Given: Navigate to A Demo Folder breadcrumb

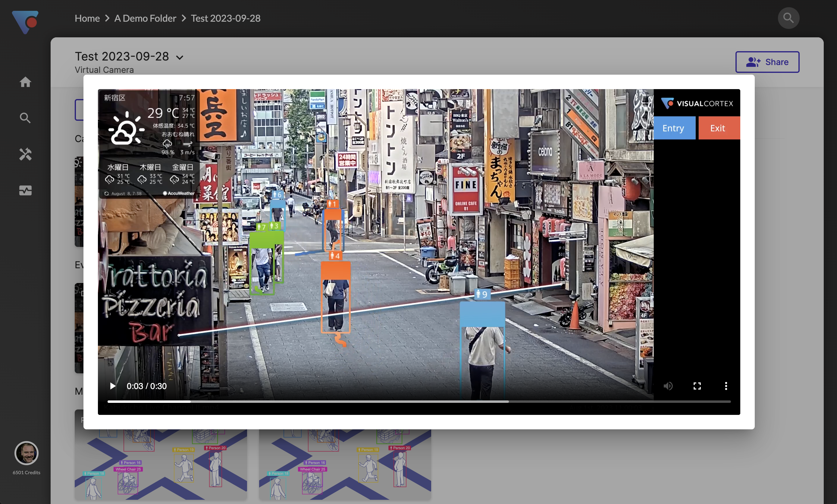Looking at the screenshot, I should [145, 18].
